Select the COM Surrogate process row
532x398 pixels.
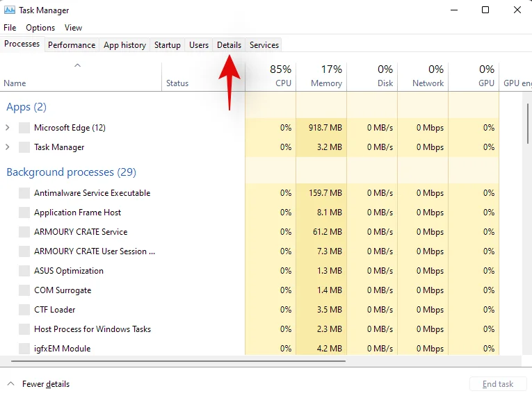click(x=250, y=290)
